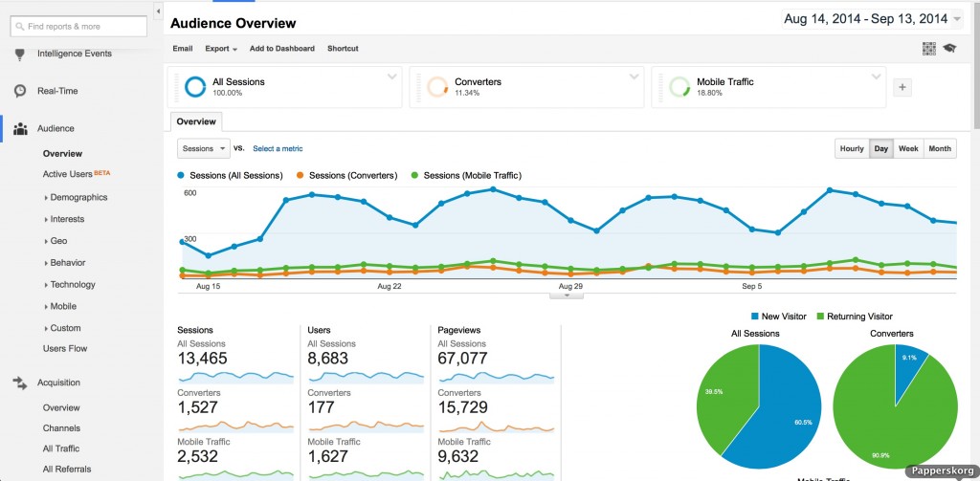Image resolution: width=980 pixels, height=481 pixels.
Task: Click Sessions (All Sessions) blue legend dot
Action: point(181,176)
